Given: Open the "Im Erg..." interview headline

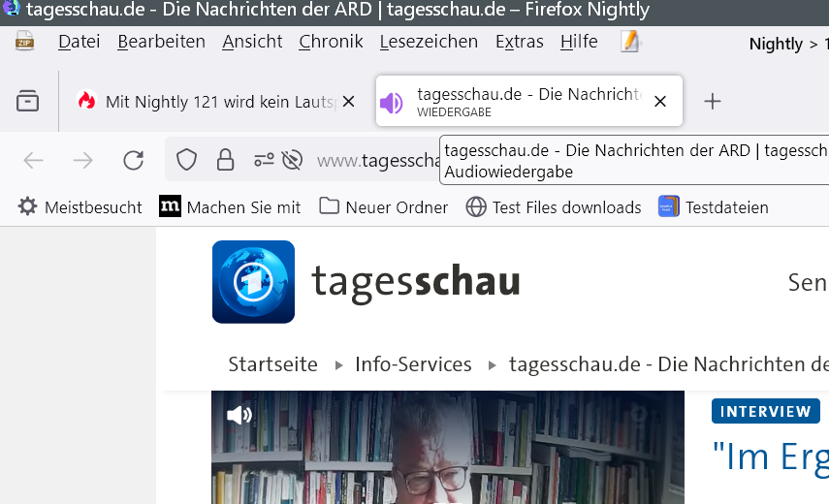Looking at the screenshot, I should tap(770, 457).
